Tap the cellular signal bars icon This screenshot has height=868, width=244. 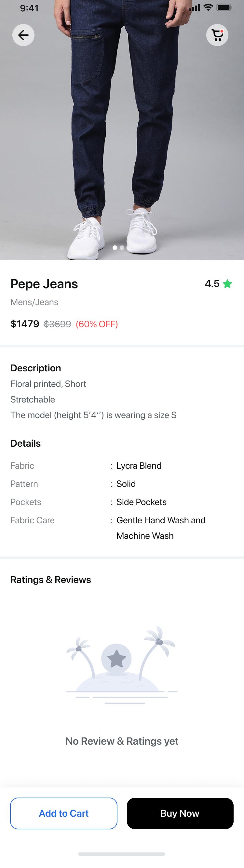coord(195,7)
